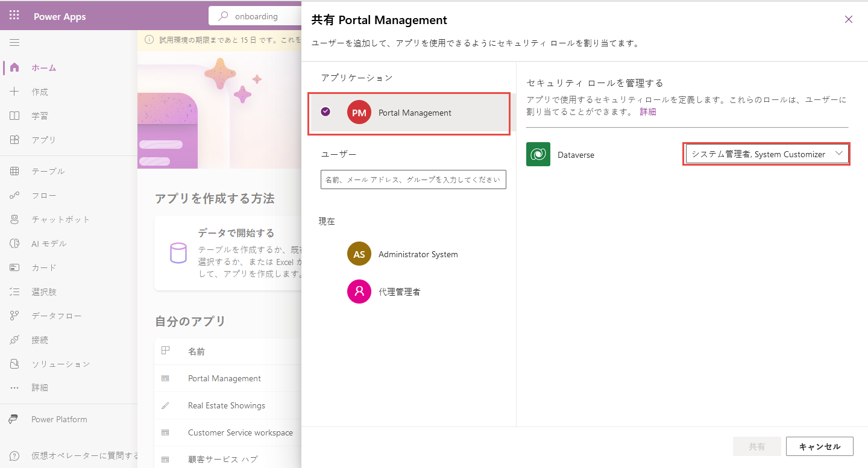Viewport: 868px width, 468px height.
Task: Close the 共有 Portal Management panel
Action: 849,19
